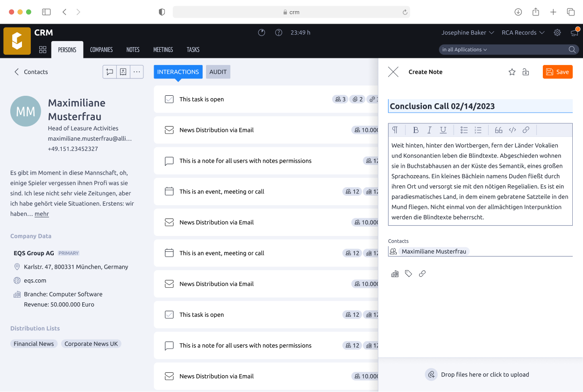This screenshot has height=392, width=583.
Task: Open the COMPANIES tab
Action: [101, 49]
